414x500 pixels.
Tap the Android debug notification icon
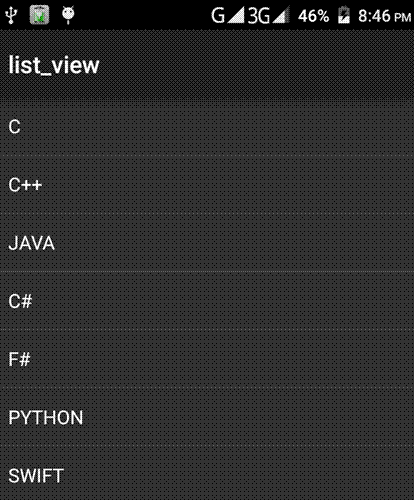[x=68, y=15]
